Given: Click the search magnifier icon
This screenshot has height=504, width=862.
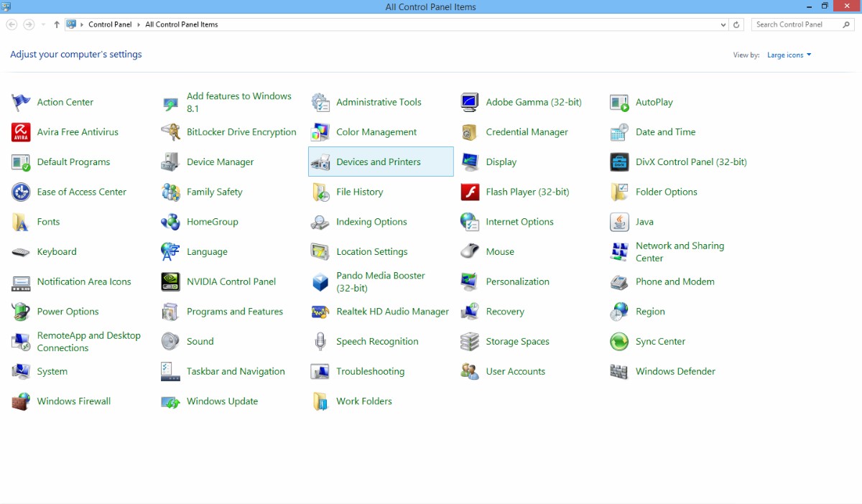Looking at the screenshot, I should [x=846, y=24].
